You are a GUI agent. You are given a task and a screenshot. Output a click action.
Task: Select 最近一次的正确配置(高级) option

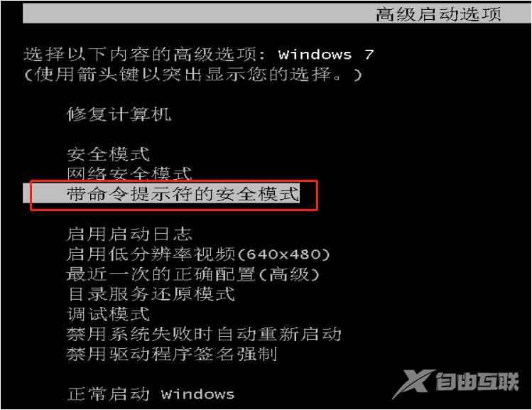click(193, 274)
